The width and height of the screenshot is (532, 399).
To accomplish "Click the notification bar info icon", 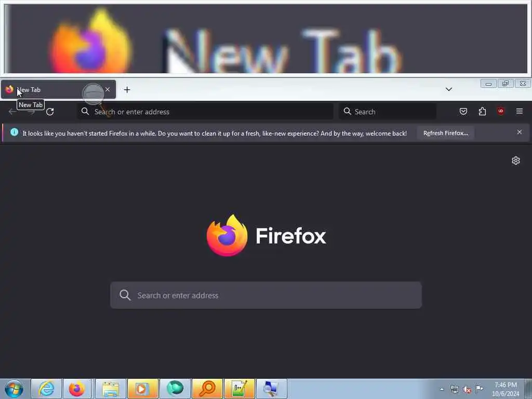I will 14,132.
